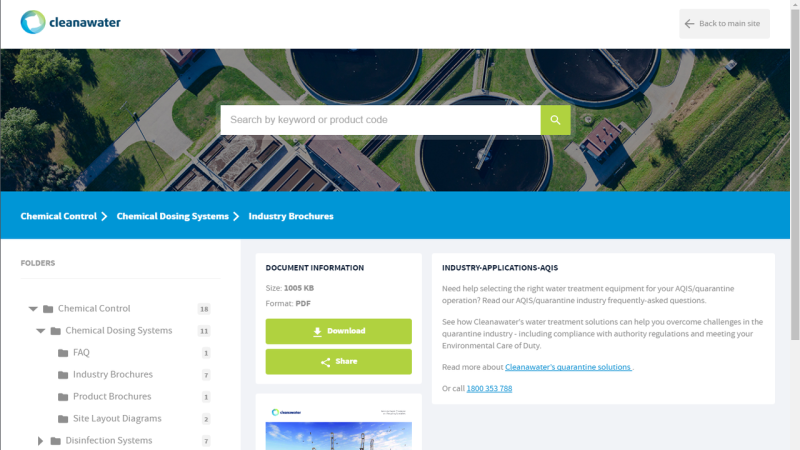
Task: Collapse the Chemical Dosing Systems node
Action: [x=41, y=331]
